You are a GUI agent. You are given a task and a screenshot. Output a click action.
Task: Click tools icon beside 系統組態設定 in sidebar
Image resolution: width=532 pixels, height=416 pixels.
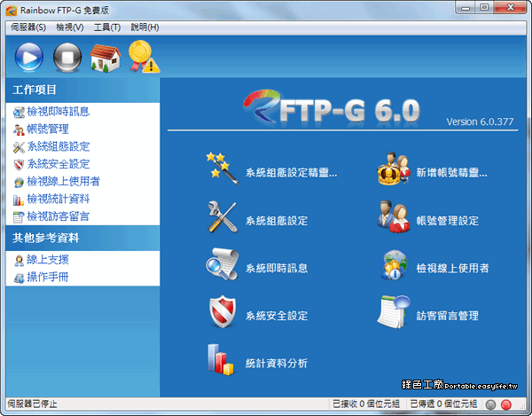pyautogui.click(x=19, y=147)
